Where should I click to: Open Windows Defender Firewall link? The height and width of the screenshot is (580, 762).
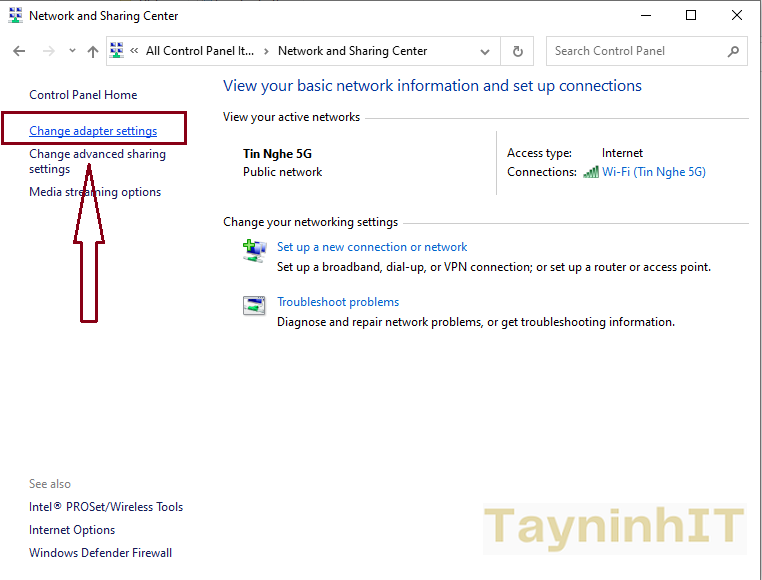(x=100, y=553)
